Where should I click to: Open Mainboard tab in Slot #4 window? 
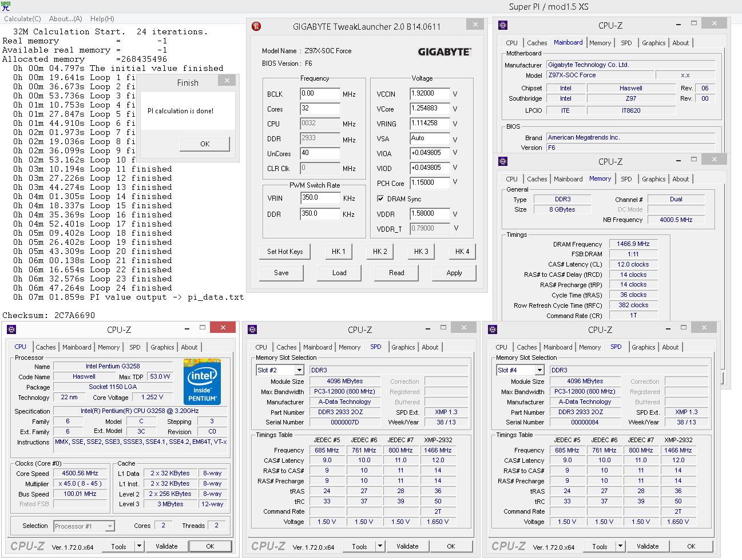(x=558, y=347)
